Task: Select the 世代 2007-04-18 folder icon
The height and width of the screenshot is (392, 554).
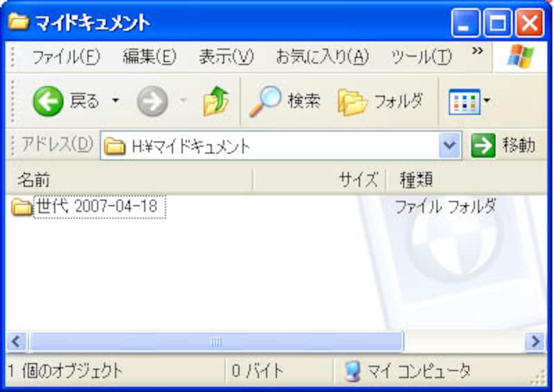Action: pyautogui.click(x=21, y=207)
